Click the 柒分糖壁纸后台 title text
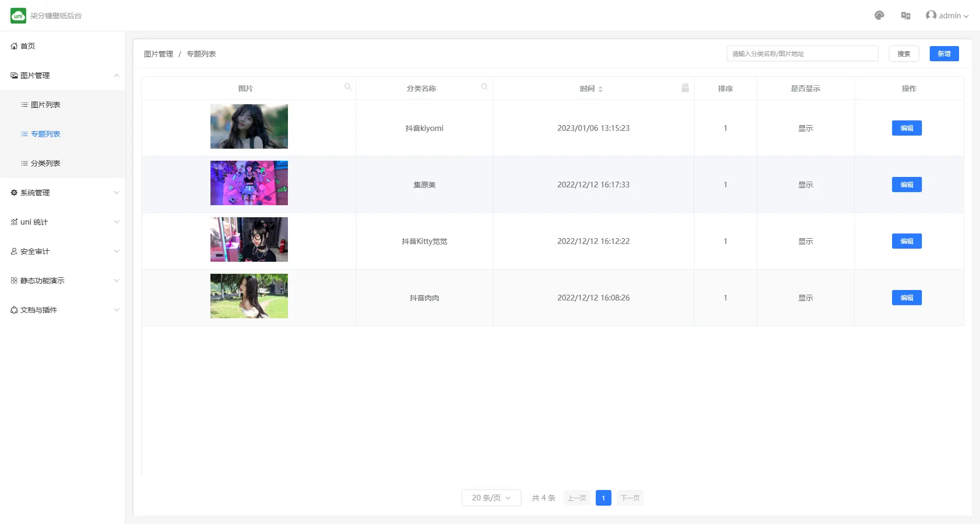 [56, 16]
